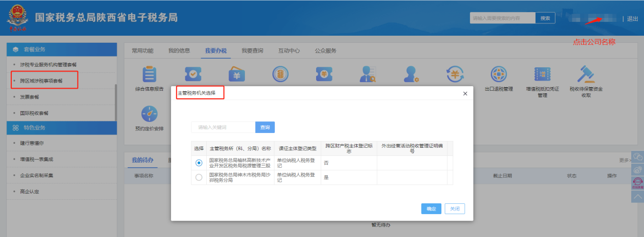Switch to the 我要查询 tab
The height and width of the screenshot is (237, 644).
coord(252,51)
